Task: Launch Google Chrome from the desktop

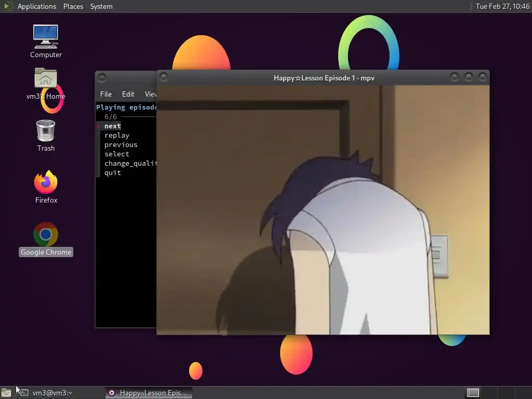Action: [x=46, y=239]
